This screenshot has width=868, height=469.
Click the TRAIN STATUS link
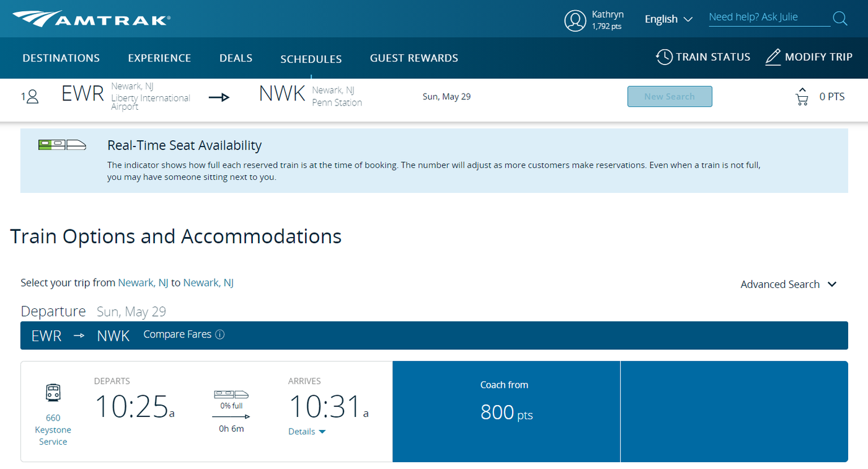point(713,57)
